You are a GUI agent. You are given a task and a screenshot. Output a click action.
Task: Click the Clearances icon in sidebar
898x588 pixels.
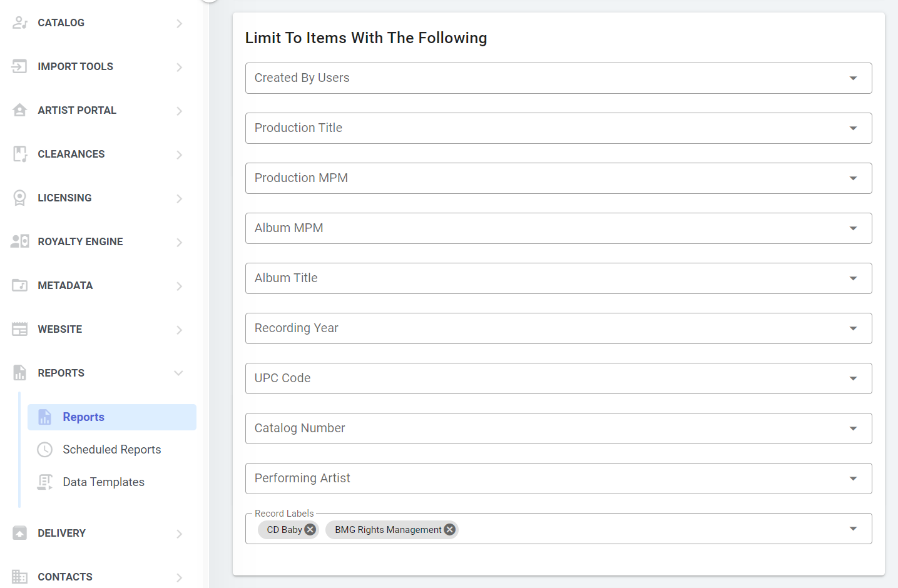pos(20,154)
